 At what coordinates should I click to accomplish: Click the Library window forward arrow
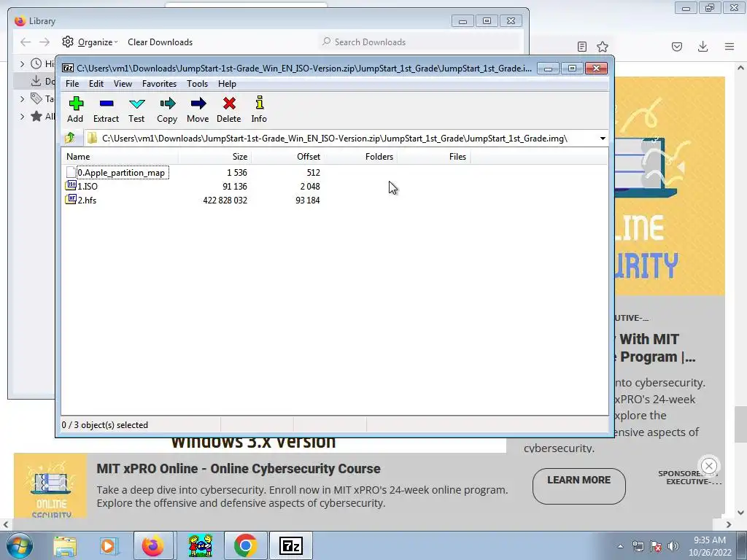(44, 42)
